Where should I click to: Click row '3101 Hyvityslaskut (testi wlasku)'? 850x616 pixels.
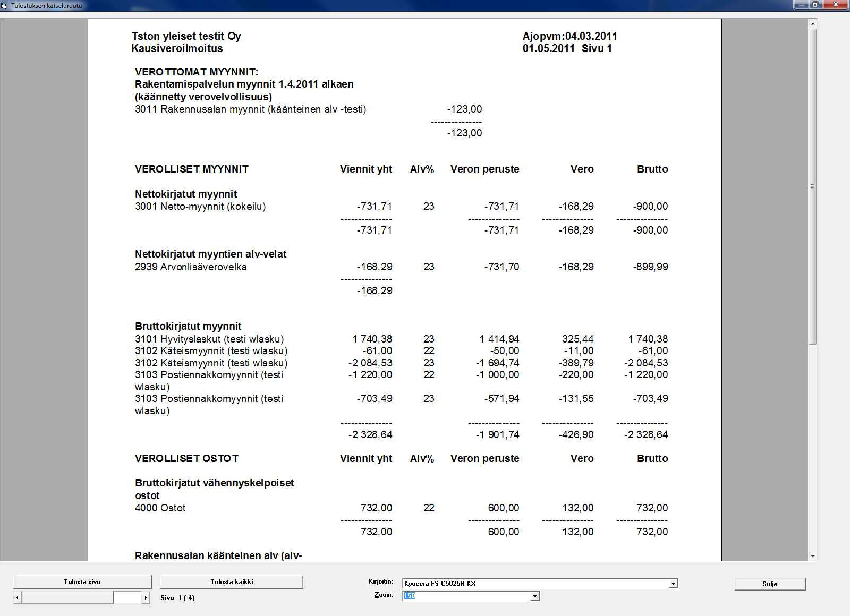pyautogui.click(x=402, y=339)
